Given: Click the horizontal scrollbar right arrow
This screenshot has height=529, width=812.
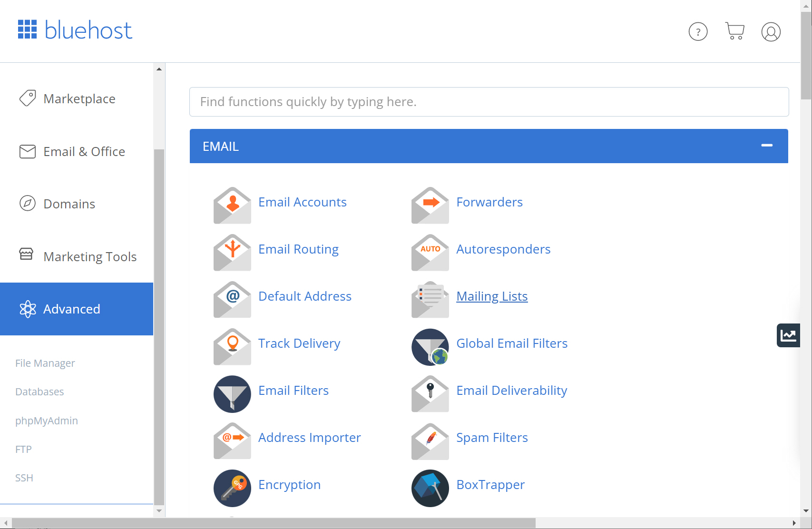Looking at the screenshot, I should coord(794,523).
